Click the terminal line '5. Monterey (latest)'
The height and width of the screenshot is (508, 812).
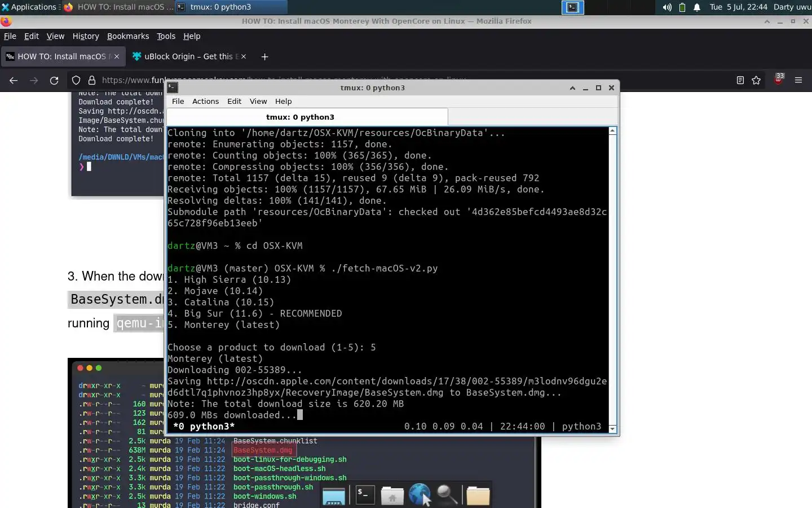pyautogui.click(x=223, y=325)
